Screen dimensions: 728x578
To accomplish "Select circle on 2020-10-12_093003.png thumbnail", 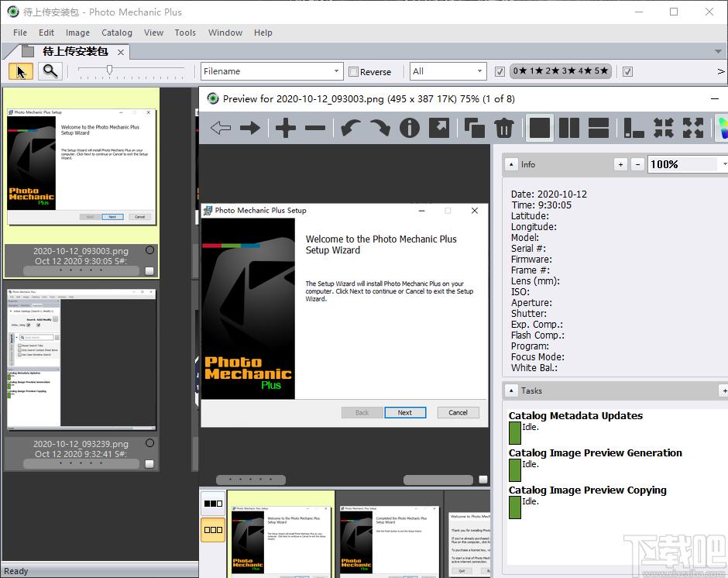I will coord(149,250).
